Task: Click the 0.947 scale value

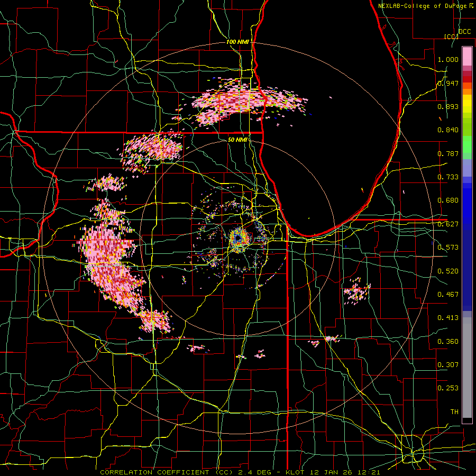Action: [448, 83]
